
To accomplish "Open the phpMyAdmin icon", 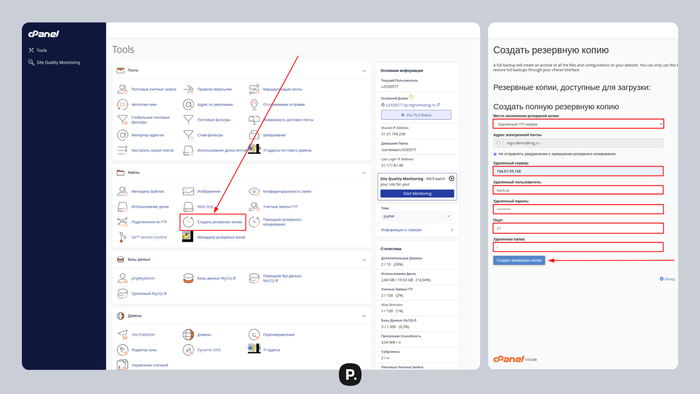I will click(x=122, y=278).
